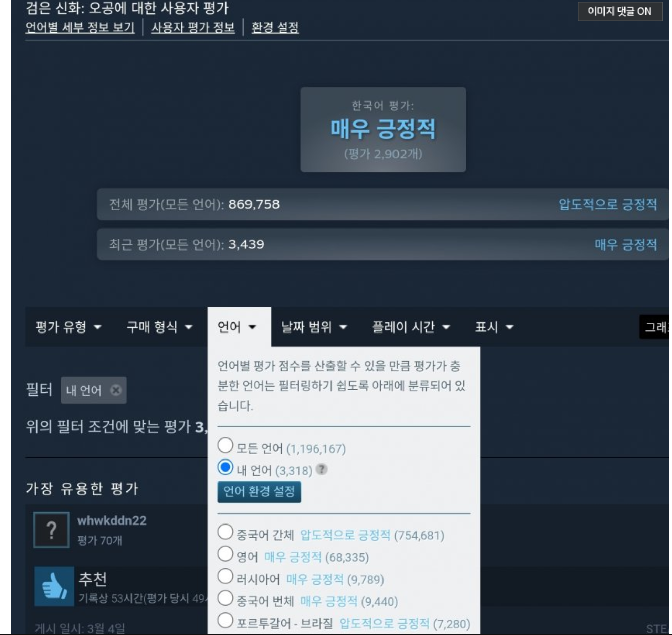
Task: Select the 모든 언어 radio option
Action: (x=225, y=445)
